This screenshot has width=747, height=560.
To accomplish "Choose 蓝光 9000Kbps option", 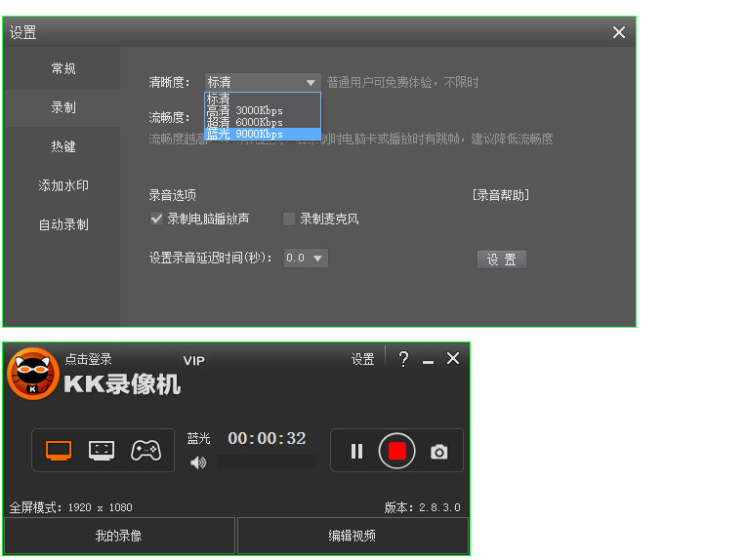I will (263, 134).
